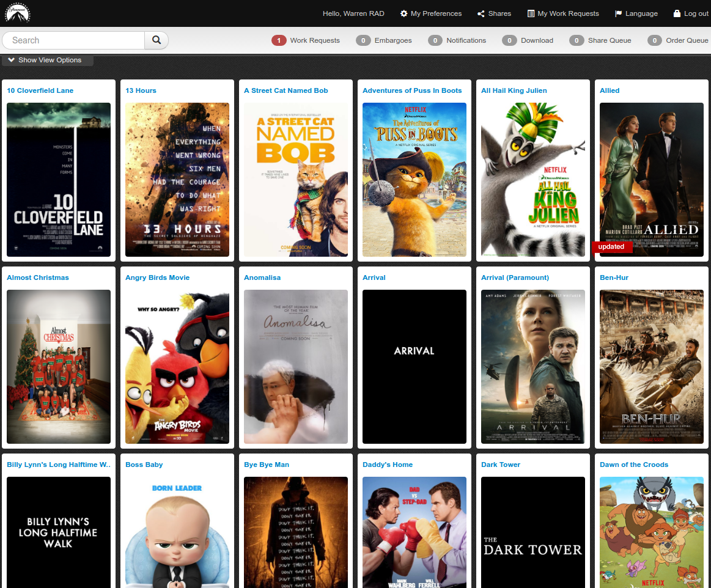Viewport: 711px width, 588px height.
Task: Open the Embargoes link
Action: tap(393, 40)
